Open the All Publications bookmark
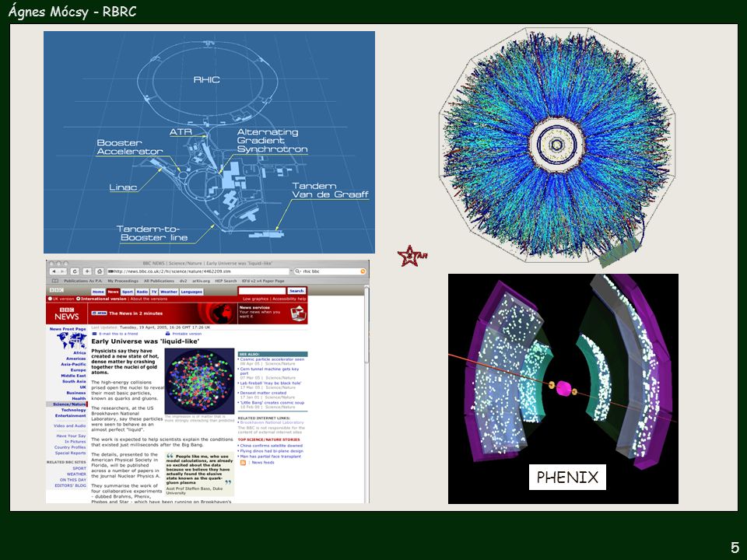Screen dimensions: 747x560 [159, 281]
